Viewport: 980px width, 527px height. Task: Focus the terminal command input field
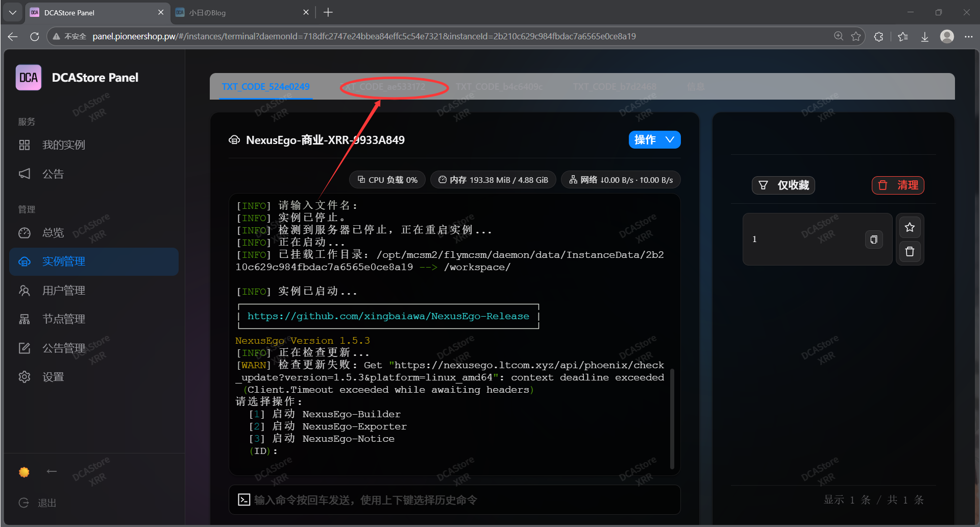454,500
